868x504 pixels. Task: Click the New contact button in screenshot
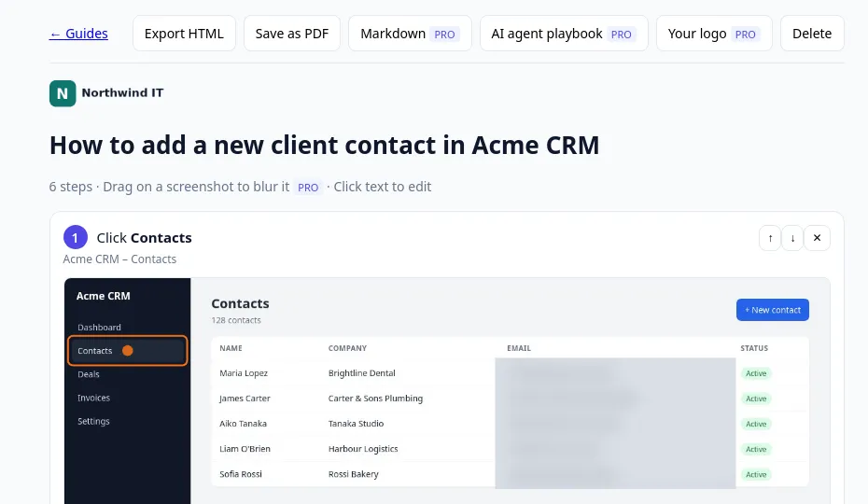pos(772,310)
